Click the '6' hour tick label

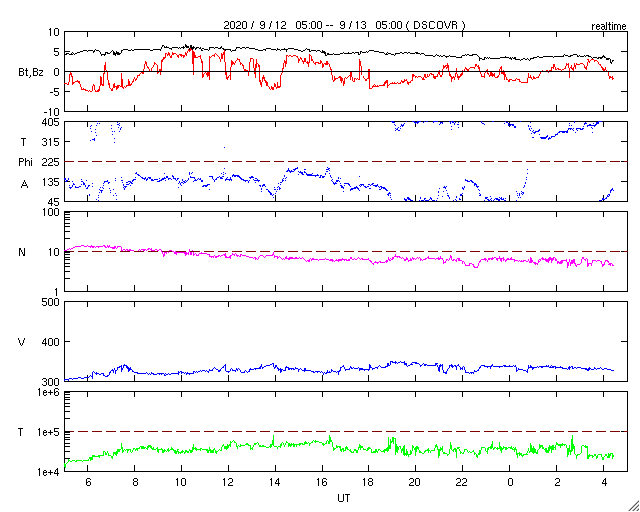(88, 482)
